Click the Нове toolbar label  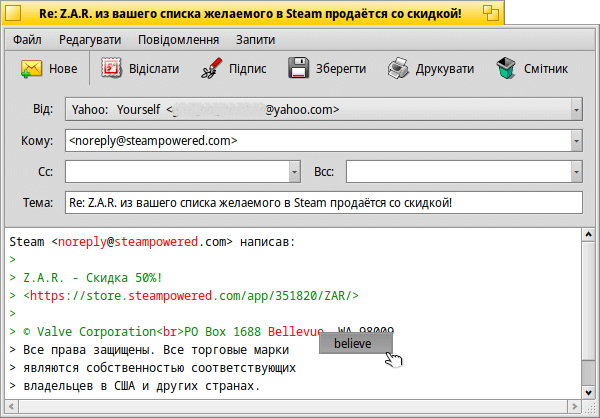tap(63, 69)
